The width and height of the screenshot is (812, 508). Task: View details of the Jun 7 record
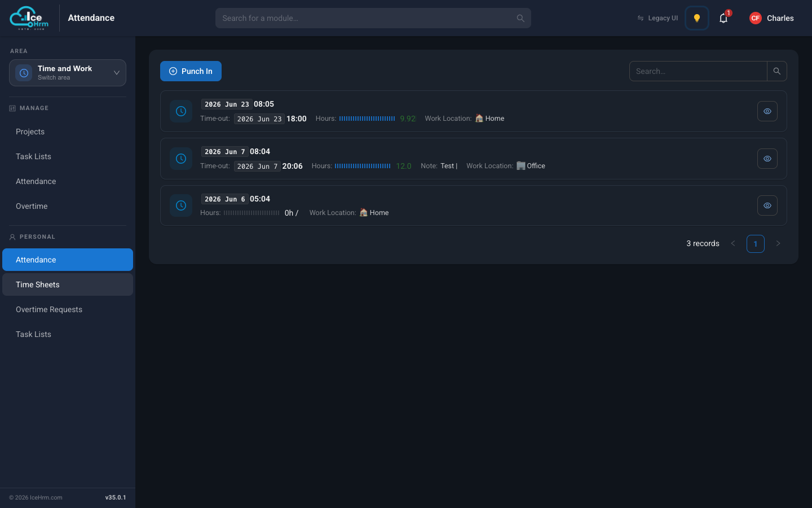767,159
